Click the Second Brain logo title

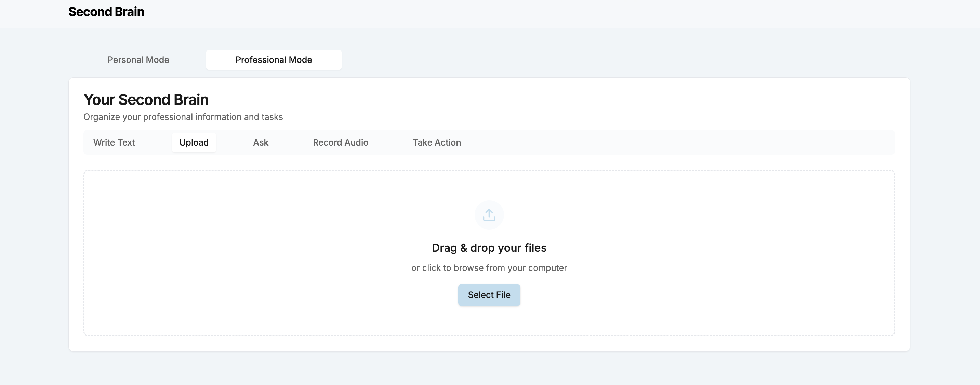click(x=106, y=12)
